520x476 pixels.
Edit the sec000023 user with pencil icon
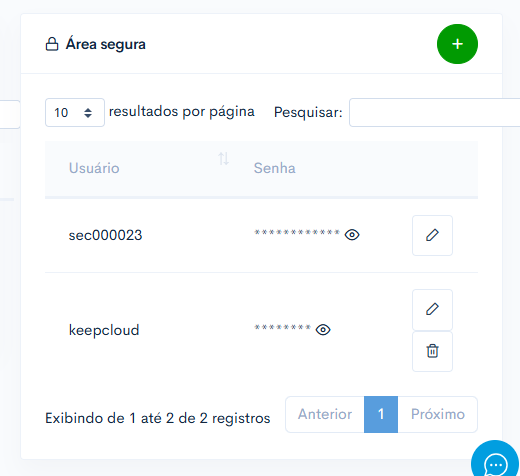[432, 235]
